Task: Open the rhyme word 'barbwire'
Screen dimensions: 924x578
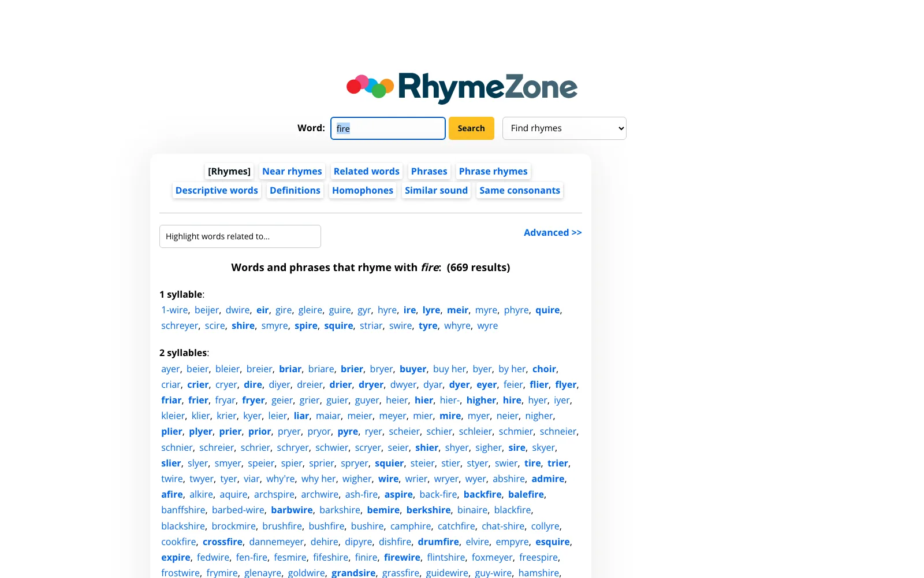Action: 292,510
